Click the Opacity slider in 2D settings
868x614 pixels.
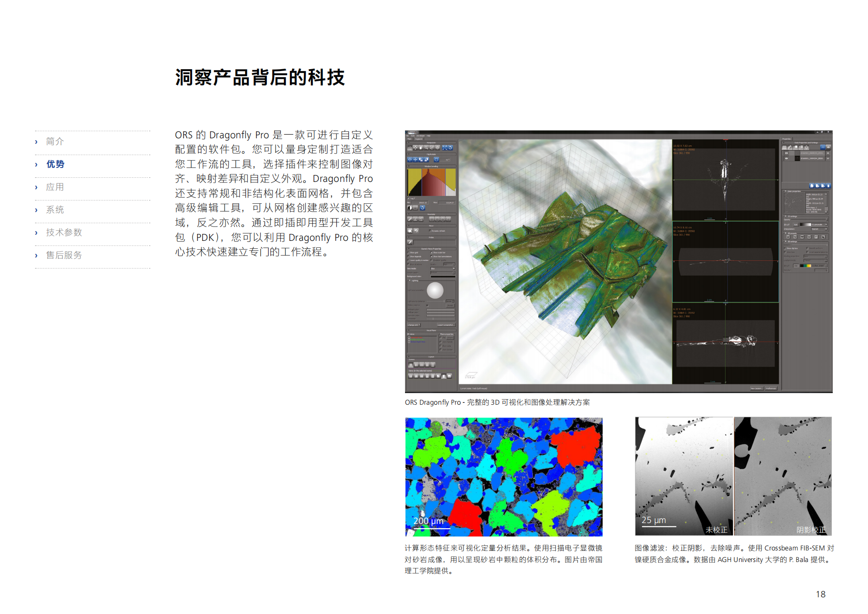click(810, 220)
